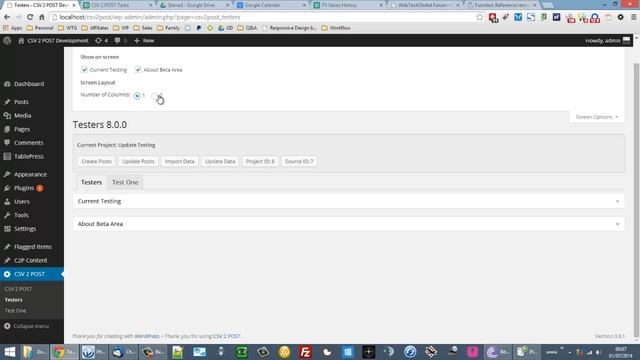Expand the About Beta Area panel arrow
Viewport: 640px width, 360px height.
pyautogui.click(x=617, y=224)
